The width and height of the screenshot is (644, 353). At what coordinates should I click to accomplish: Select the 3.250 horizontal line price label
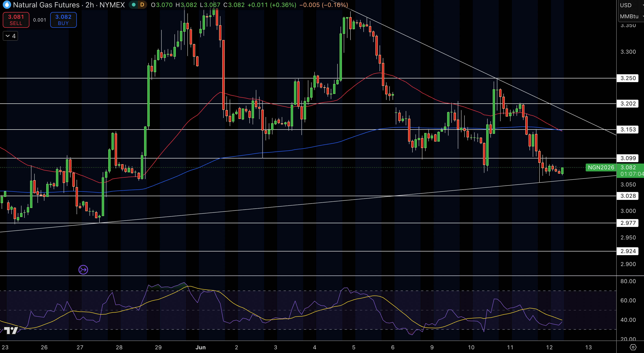pos(628,78)
